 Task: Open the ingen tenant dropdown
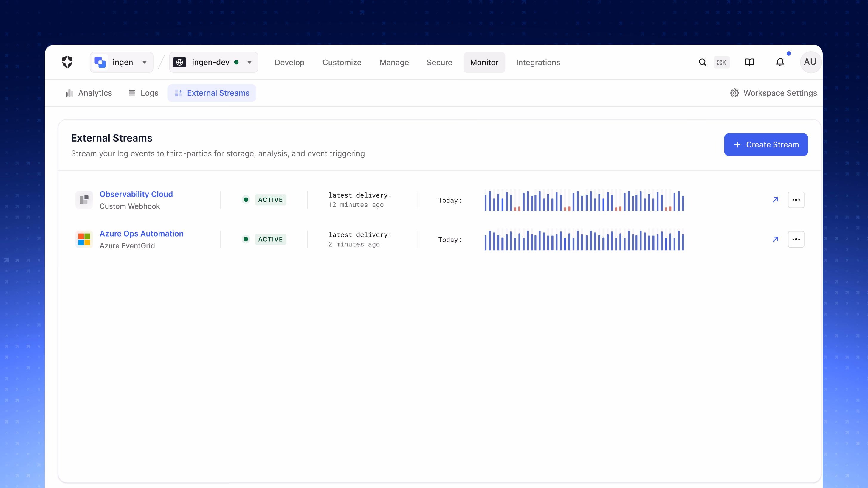[x=121, y=62]
